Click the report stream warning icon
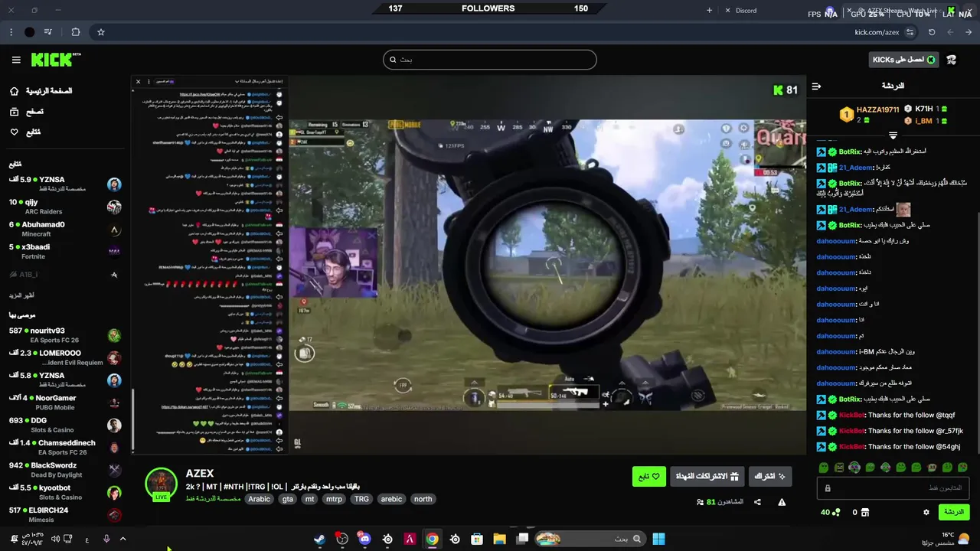The height and width of the screenshot is (551, 980). pos(782,503)
